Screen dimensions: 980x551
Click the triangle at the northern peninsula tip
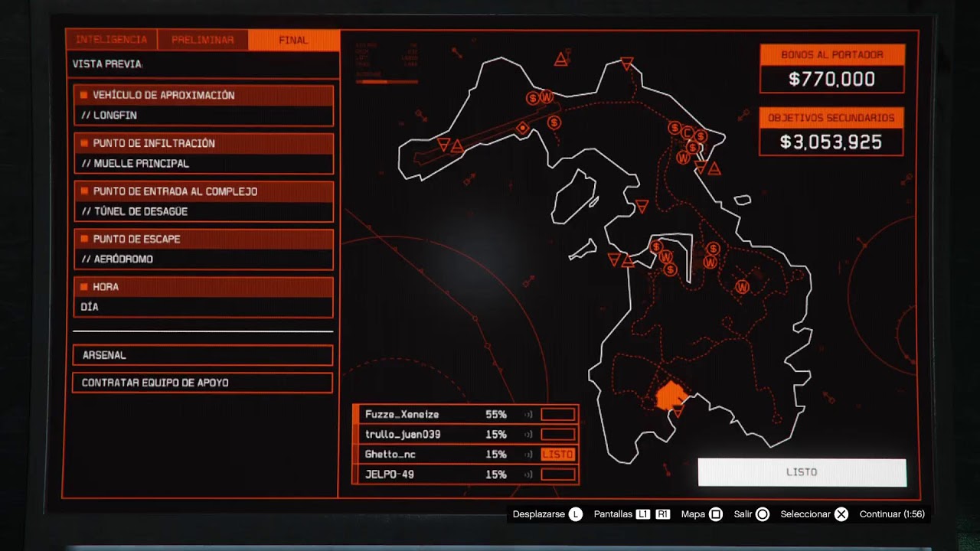[x=627, y=64]
